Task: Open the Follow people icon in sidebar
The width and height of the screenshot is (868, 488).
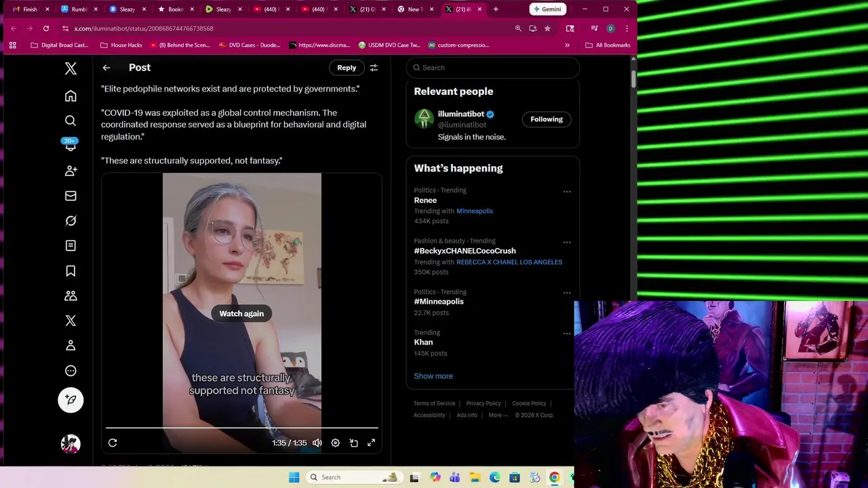Action: pyautogui.click(x=71, y=171)
